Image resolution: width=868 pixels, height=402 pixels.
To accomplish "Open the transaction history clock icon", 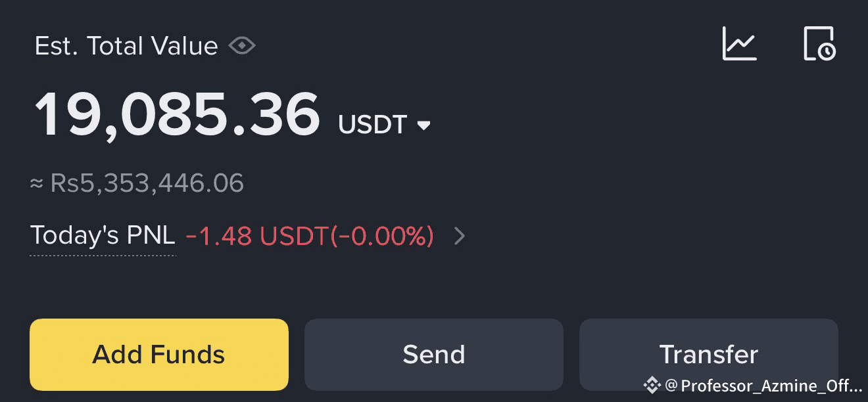I will tap(819, 44).
